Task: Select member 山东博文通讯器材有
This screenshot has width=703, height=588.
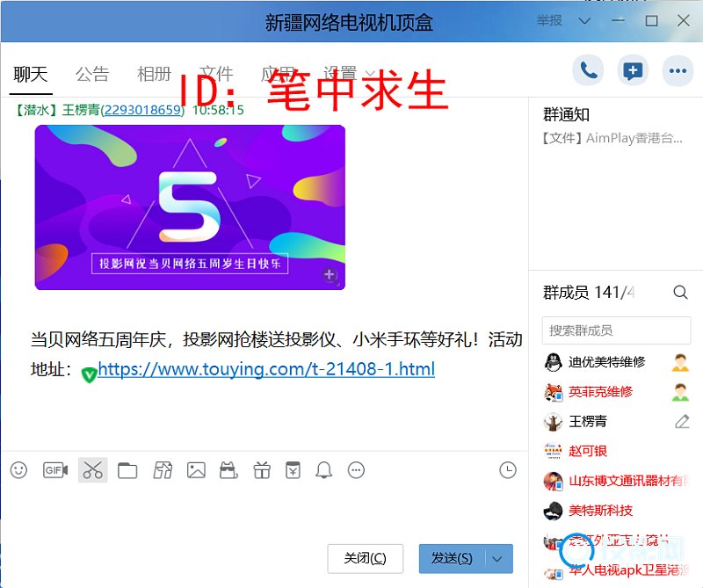Action: 616,481
